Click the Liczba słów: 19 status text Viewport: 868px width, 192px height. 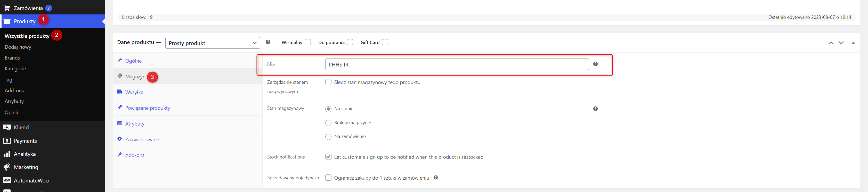pyautogui.click(x=137, y=17)
